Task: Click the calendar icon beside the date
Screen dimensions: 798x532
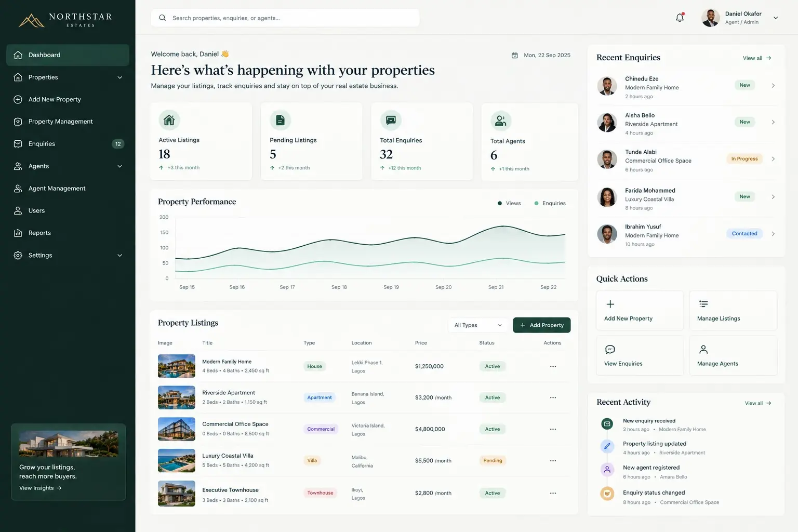Action: (x=514, y=55)
